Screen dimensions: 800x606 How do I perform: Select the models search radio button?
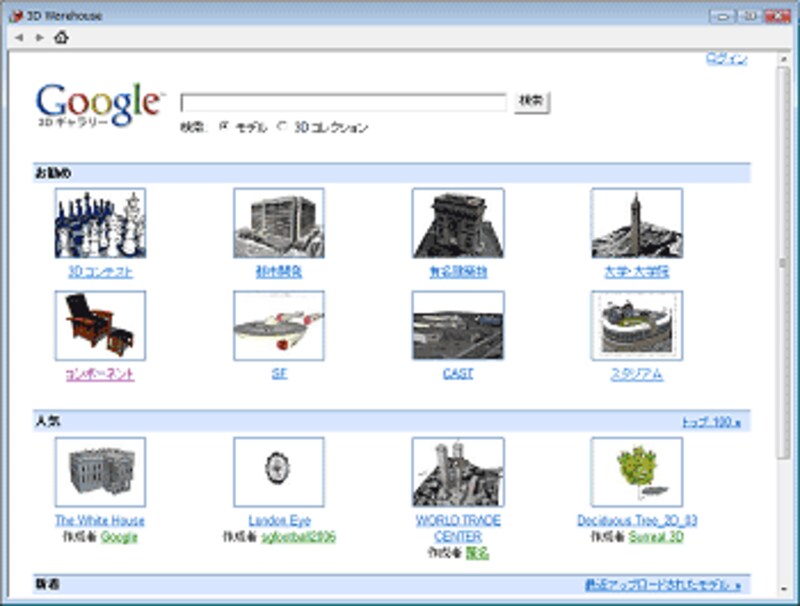(223, 126)
